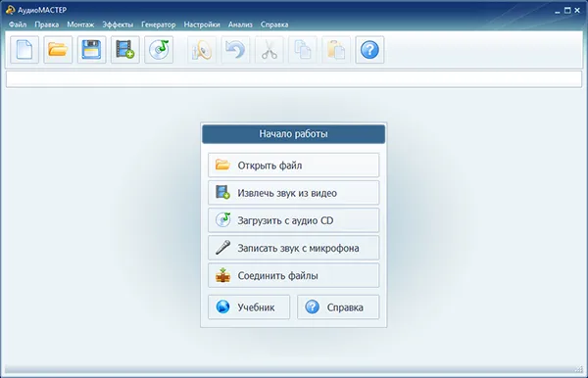This screenshot has width=588, height=378.
Task: Click the window resize grip corner
Action: click(578, 370)
